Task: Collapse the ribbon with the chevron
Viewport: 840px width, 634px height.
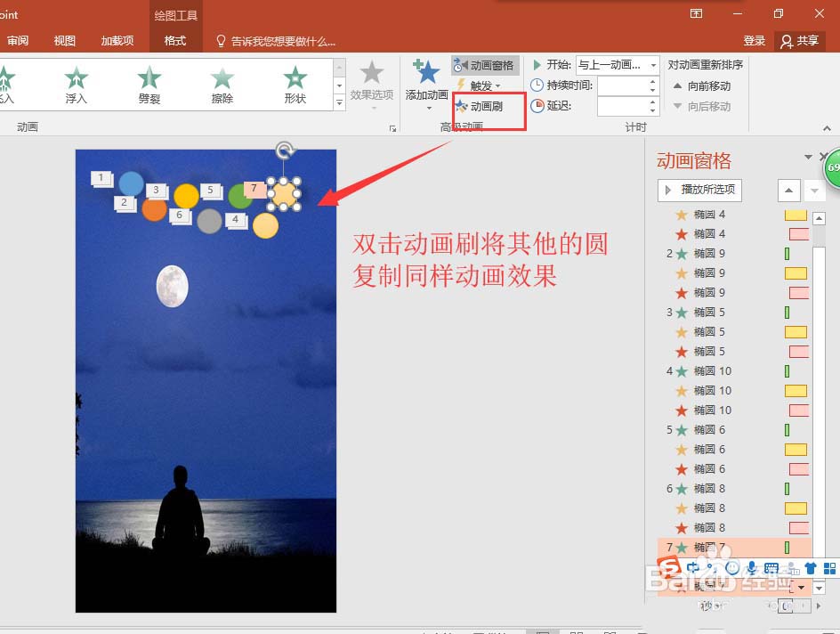Action: click(x=828, y=128)
